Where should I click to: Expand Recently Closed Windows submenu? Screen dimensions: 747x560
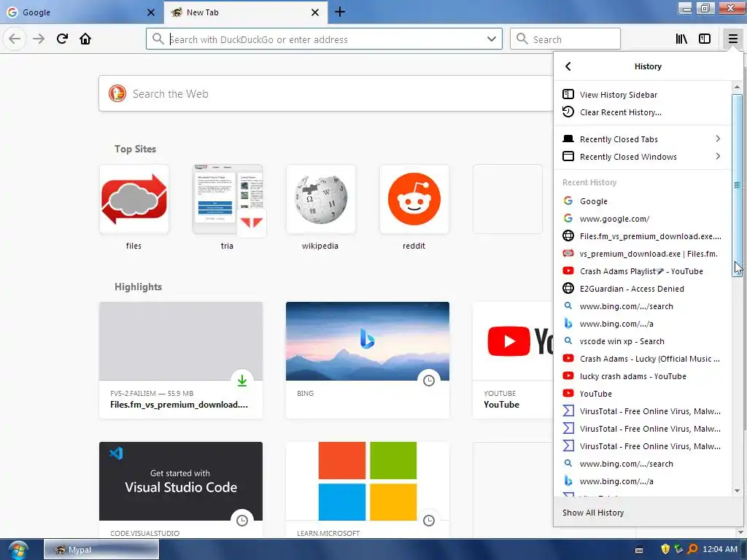[642, 157]
